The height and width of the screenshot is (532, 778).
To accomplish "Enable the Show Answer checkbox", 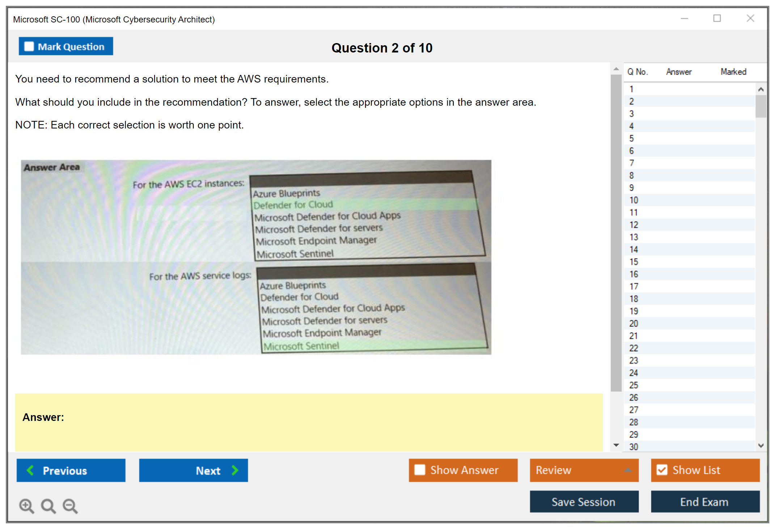I will point(420,470).
